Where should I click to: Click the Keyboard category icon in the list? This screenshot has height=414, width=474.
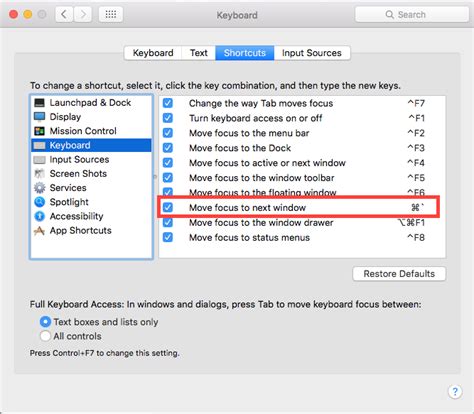[x=39, y=145]
